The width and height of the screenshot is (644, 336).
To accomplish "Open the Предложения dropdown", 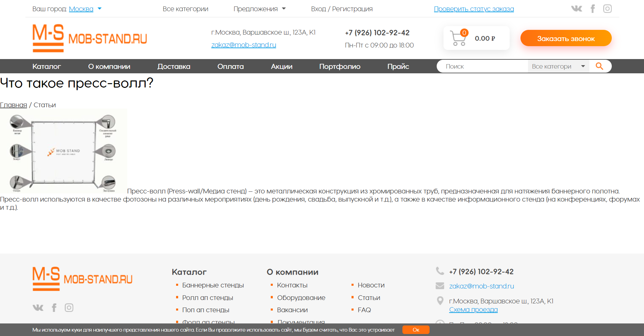I will coord(260,9).
